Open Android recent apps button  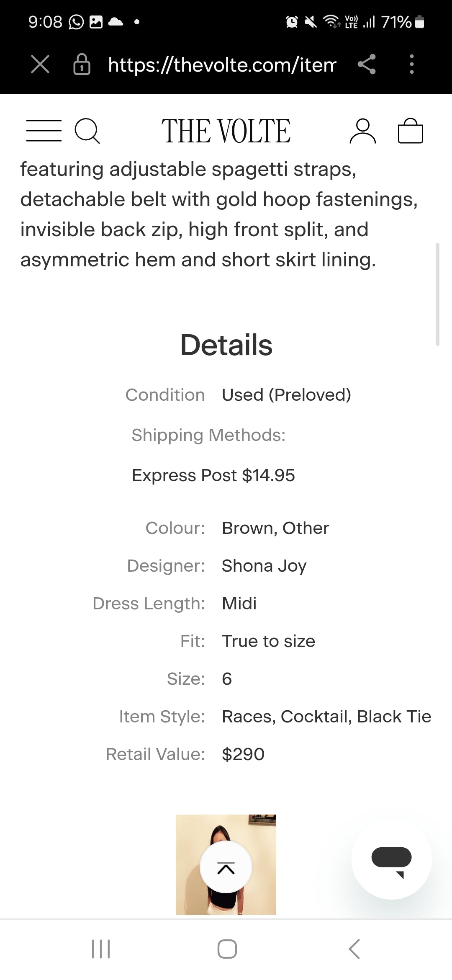(x=101, y=949)
